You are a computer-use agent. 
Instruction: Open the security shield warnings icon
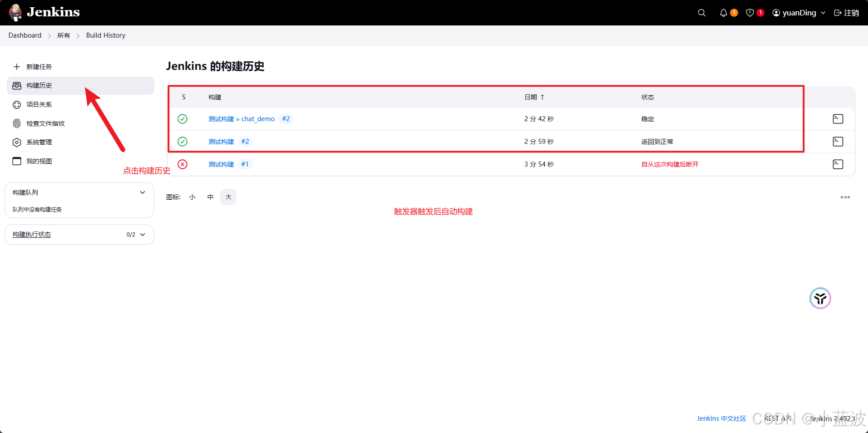[750, 13]
